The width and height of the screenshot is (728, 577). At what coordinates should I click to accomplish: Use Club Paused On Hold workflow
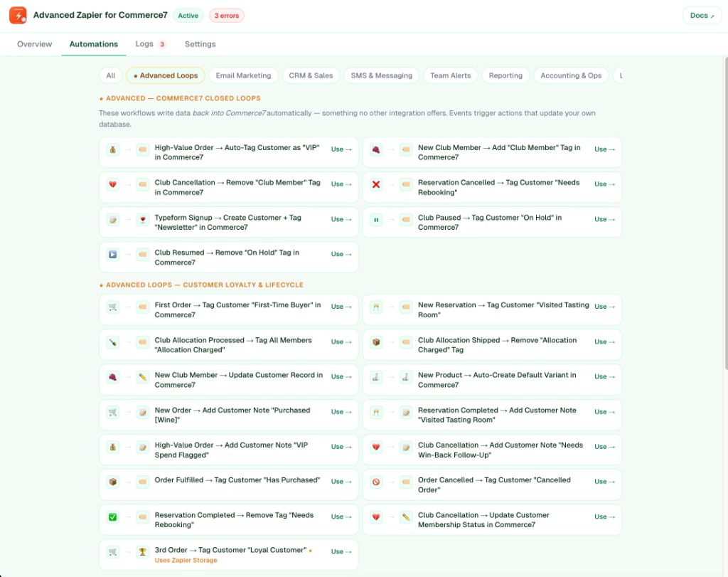(x=604, y=219)
